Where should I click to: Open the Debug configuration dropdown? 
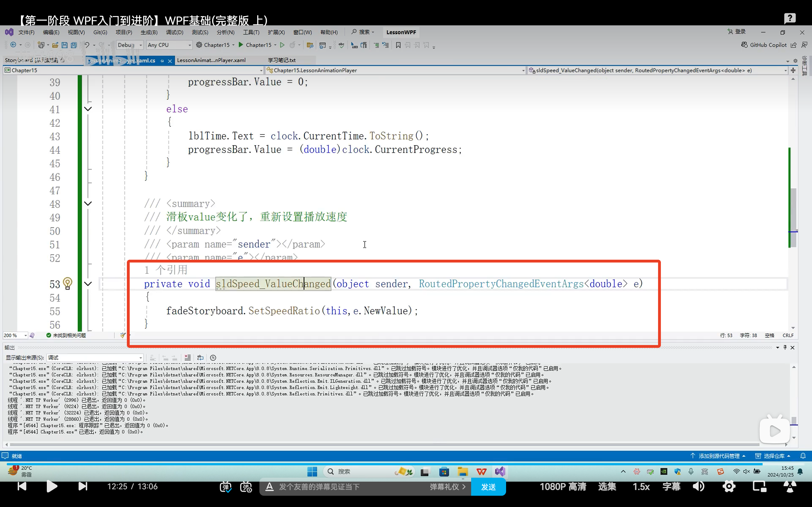click(x=130, y=45)
